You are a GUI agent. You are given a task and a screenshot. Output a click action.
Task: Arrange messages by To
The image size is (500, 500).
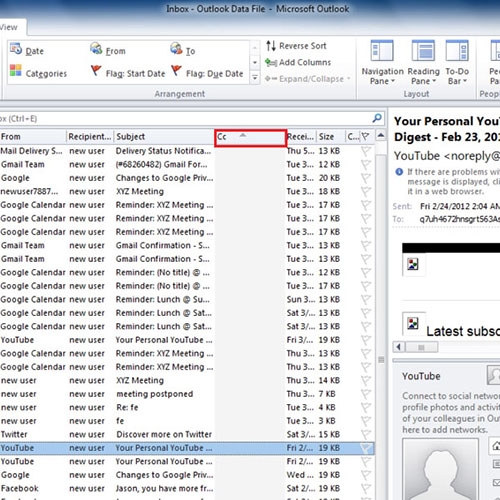pos(182,50)
